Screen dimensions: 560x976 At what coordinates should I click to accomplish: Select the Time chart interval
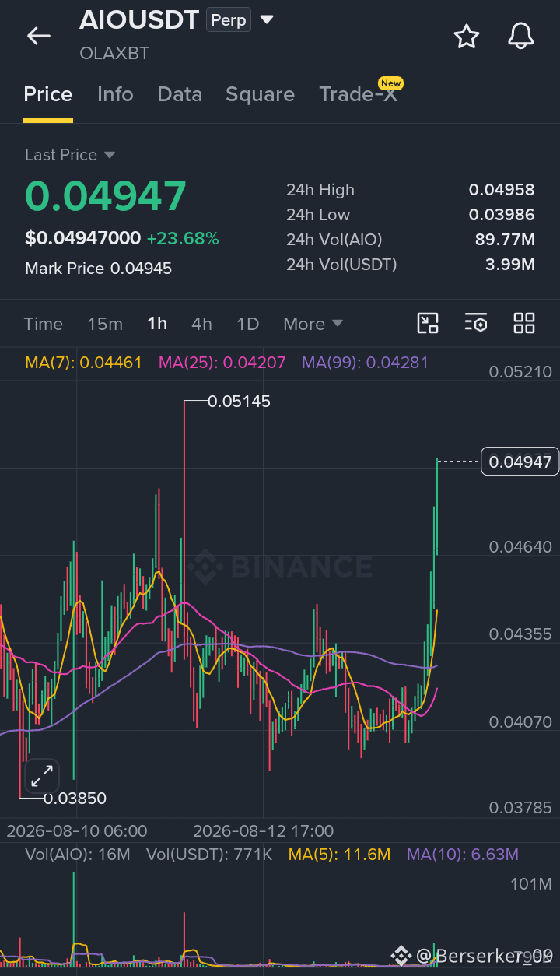pos(43,324)
